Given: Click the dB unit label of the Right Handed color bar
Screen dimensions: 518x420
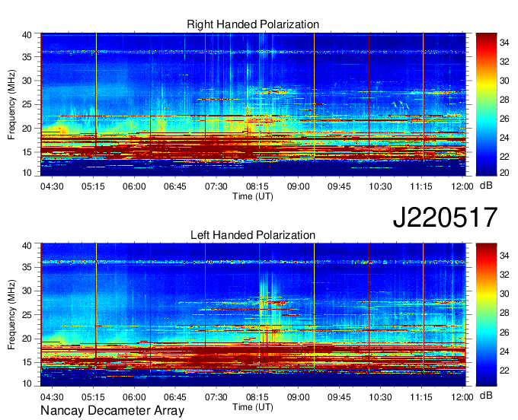Looking at the screenshot, I should [x=486, y=186].
